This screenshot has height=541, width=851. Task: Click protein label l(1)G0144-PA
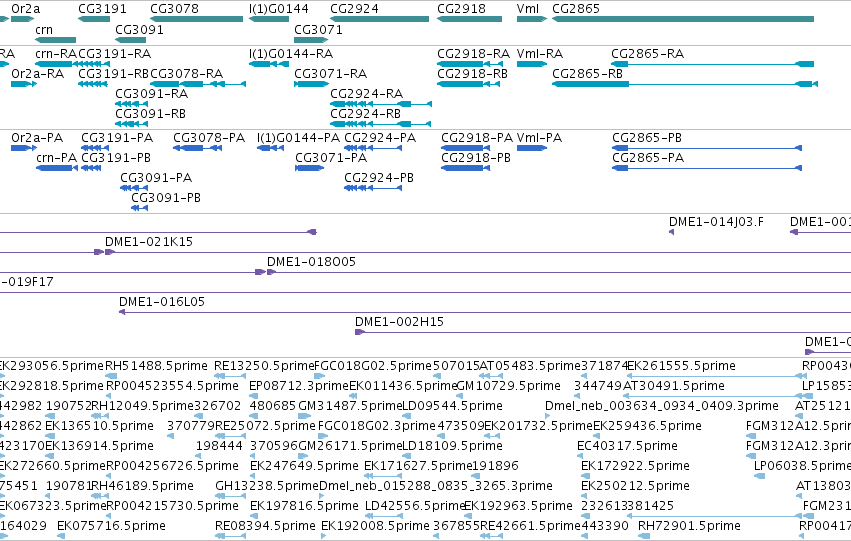[299, 138]
